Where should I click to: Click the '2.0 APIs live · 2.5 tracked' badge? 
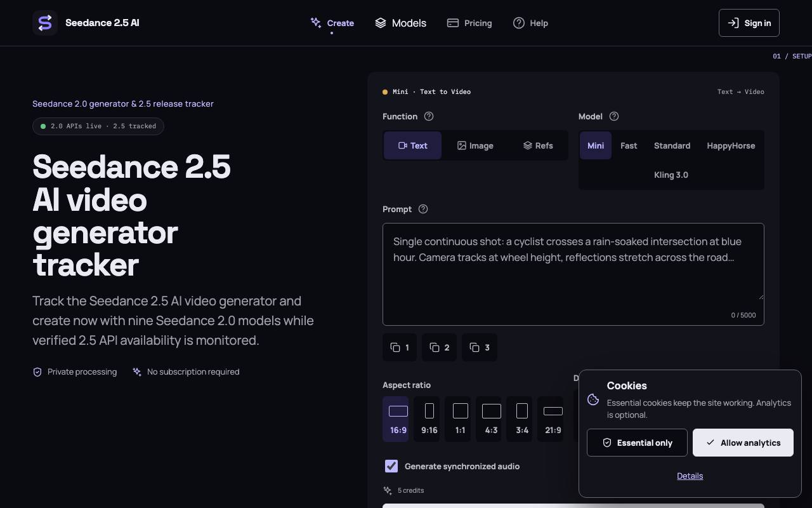(x=98, y=126)
